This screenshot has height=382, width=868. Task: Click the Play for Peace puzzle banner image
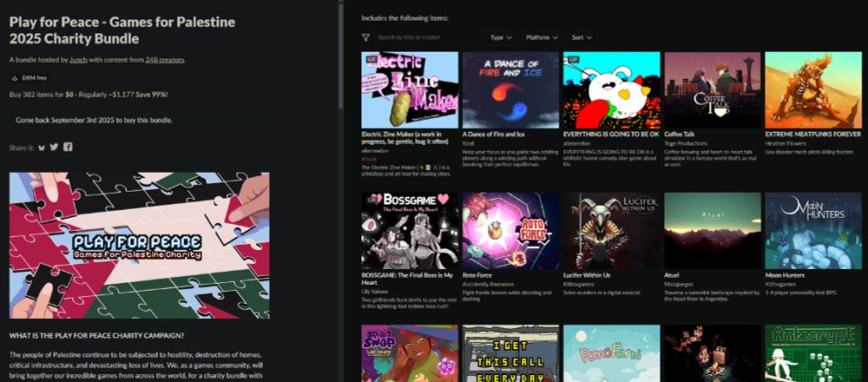point(140,245)
